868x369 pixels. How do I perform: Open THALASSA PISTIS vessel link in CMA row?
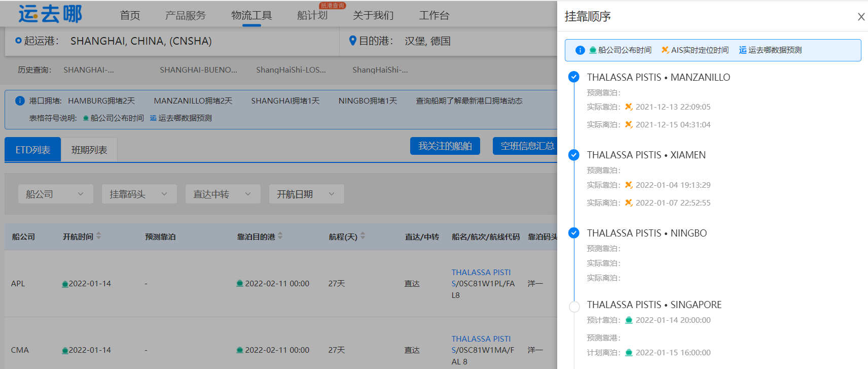point(481,345)
